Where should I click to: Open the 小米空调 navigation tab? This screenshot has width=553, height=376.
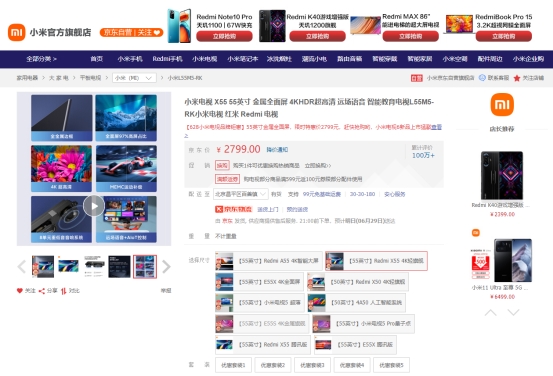[455, 59]
